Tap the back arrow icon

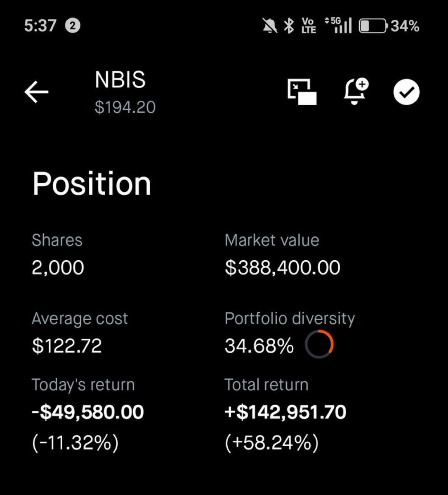36,92
